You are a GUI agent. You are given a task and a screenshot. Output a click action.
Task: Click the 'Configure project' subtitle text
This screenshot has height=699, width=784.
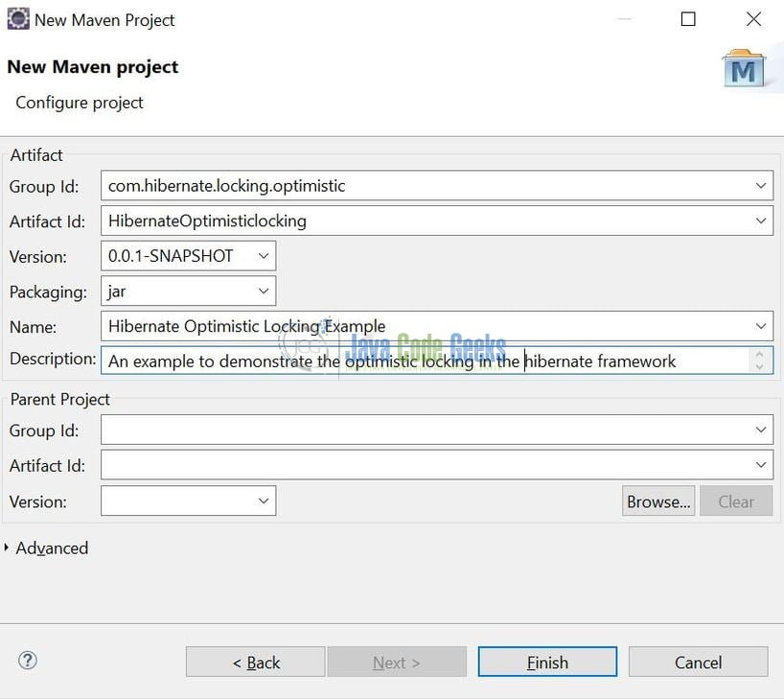pos(80,103)
